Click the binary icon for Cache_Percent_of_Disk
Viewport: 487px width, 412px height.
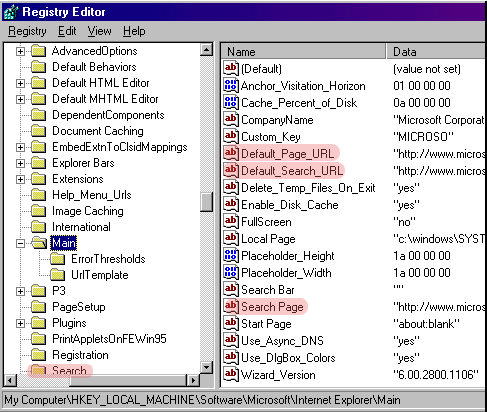231,103
